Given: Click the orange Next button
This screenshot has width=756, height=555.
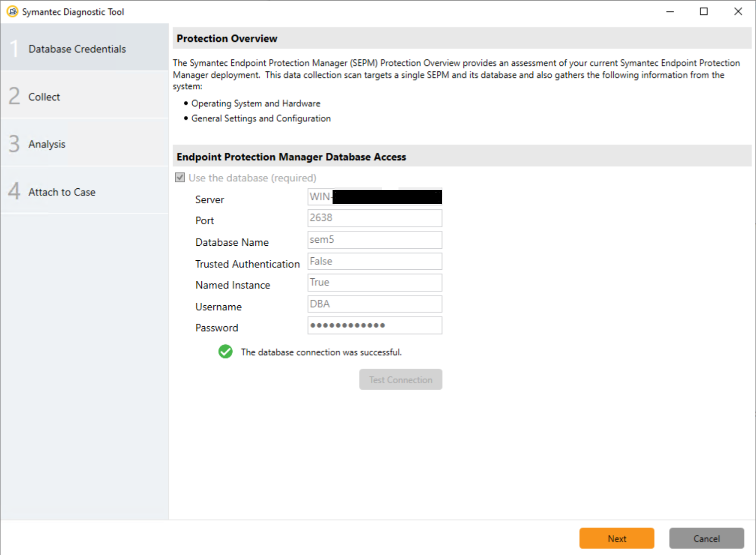Looking at the screenshot, I should 617,539.
